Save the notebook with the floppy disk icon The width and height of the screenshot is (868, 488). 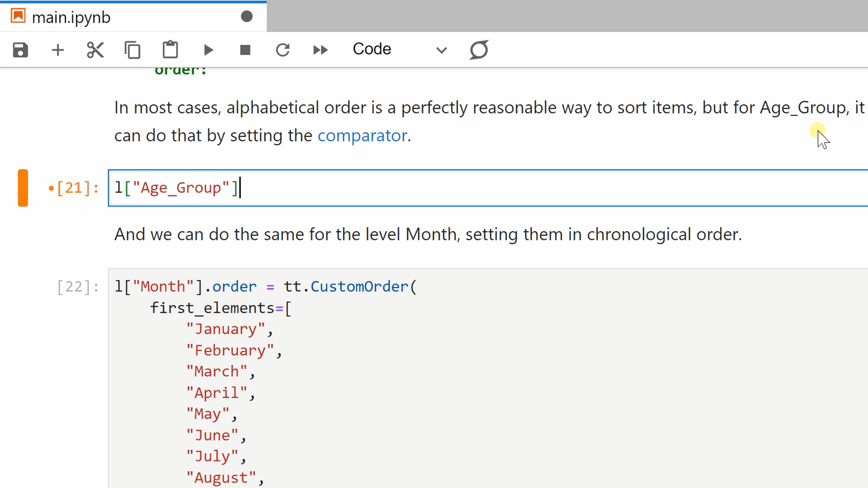click(20, 50)
